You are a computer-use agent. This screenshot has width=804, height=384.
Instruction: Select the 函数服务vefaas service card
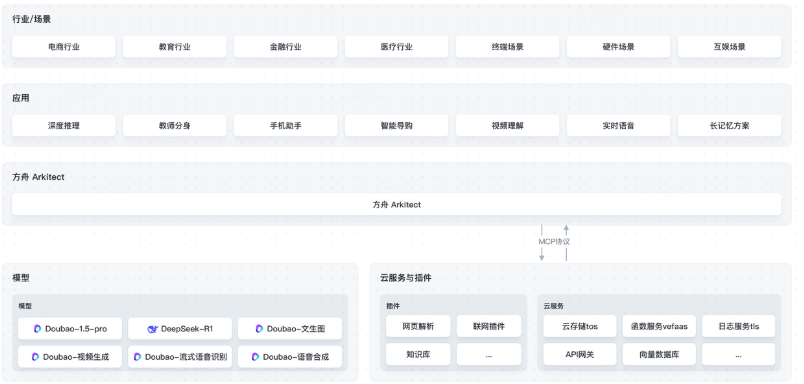(x=659, y=326)
